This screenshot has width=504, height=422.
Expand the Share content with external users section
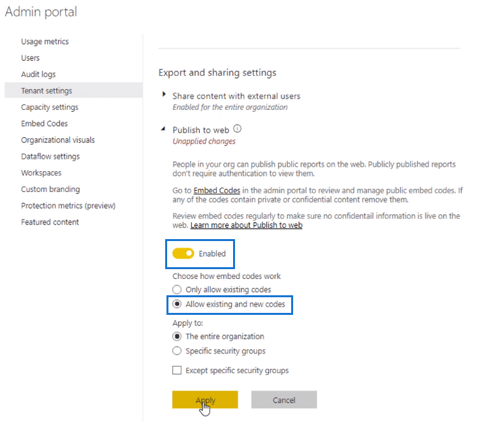tap(164, 94)
